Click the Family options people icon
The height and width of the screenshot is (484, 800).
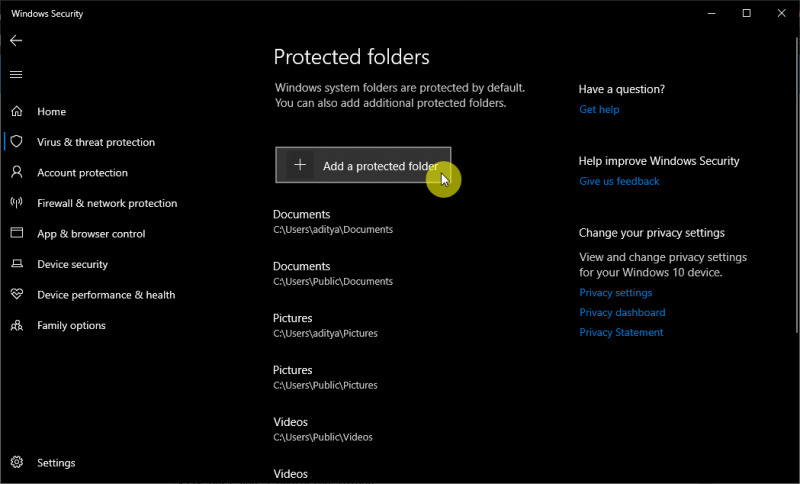pos(17,325)
